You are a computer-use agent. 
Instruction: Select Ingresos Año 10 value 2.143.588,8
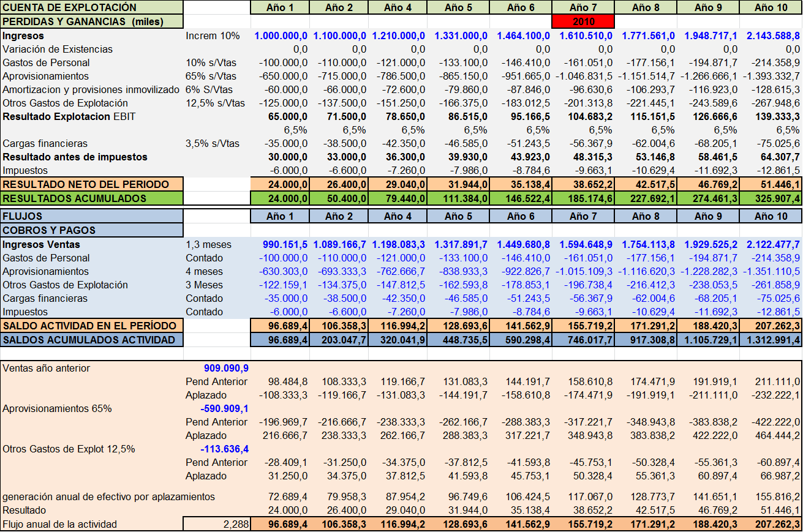[x=773, y=36]
